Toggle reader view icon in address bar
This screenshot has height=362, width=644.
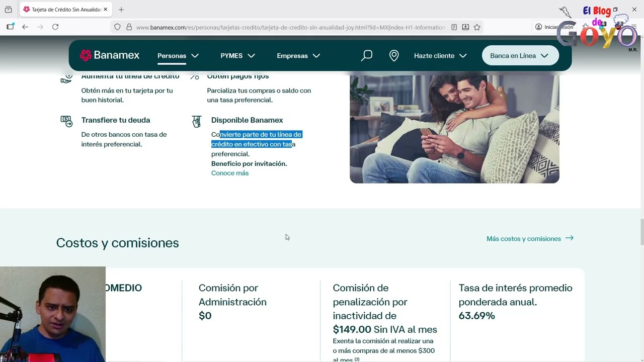[x=454, y=27]
